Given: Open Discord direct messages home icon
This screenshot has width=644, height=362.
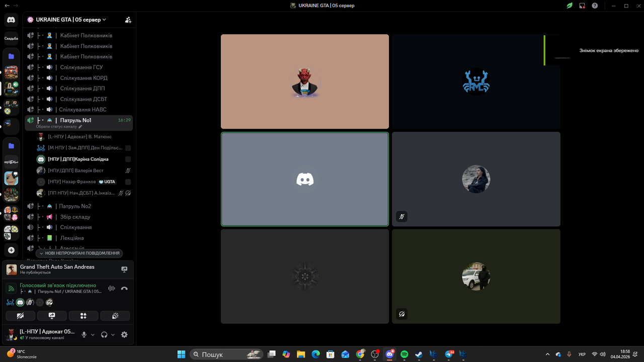Looking at the screenshot, I should 11,20.
